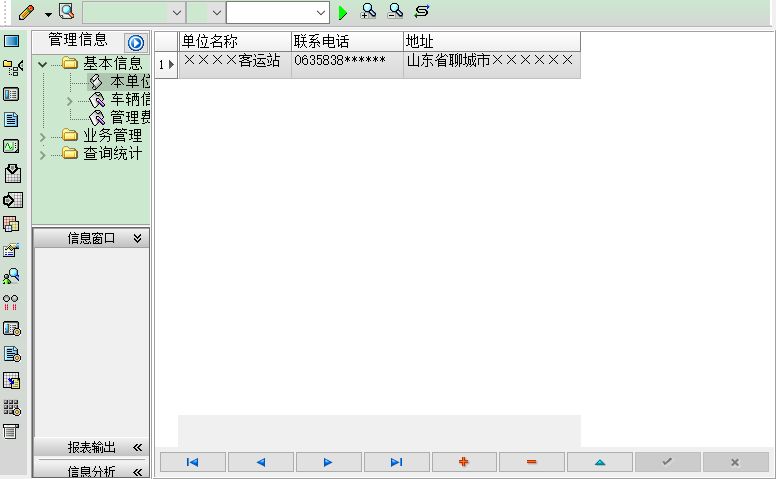Click the document preview magnifier icon
The image size is (776, 479).
coord(66,11)
